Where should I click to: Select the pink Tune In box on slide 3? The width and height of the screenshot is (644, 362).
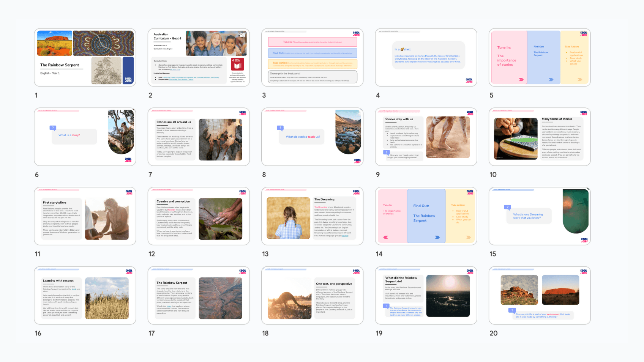tap(312, 42)
